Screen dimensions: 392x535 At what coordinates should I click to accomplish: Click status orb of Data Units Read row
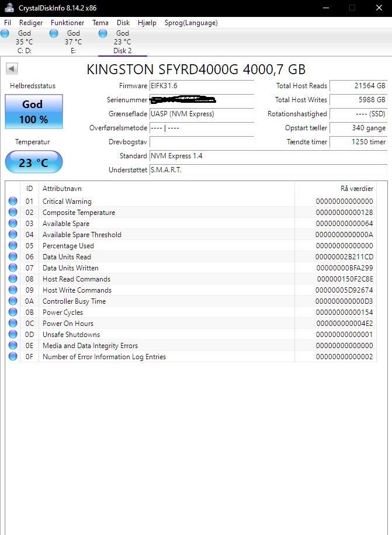tap(13, 256)
